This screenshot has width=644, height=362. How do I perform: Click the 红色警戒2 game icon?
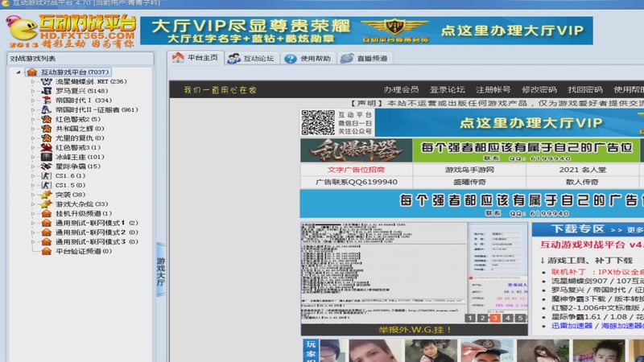tap(47, 119)
